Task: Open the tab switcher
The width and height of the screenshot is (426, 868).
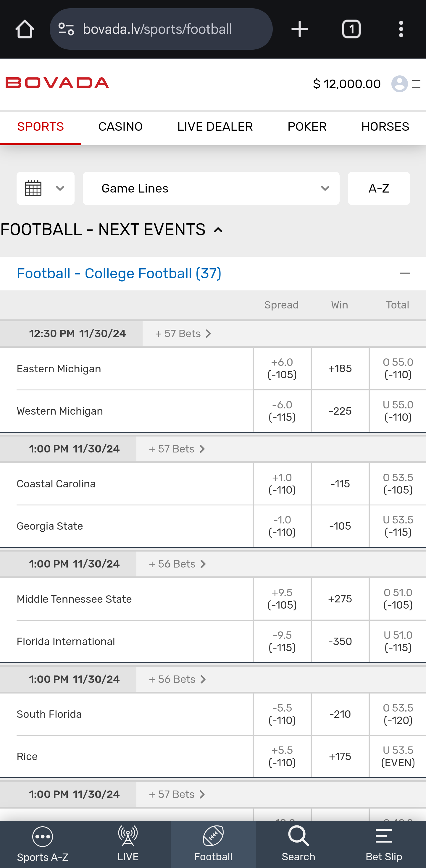Action: click(351, 29)
